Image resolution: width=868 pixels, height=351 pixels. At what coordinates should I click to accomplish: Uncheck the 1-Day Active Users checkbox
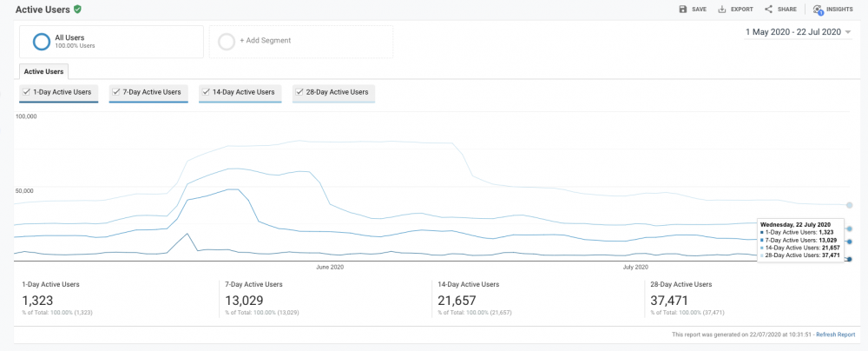[x=27, y=91]
